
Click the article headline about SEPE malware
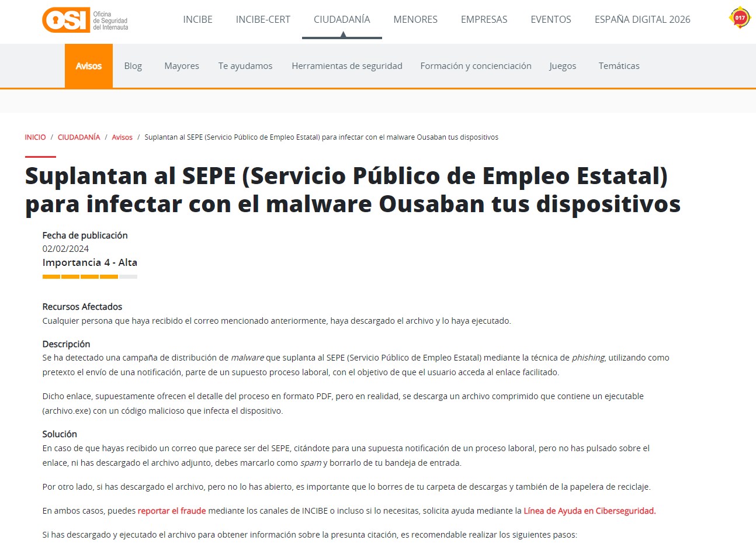[352, 190]
